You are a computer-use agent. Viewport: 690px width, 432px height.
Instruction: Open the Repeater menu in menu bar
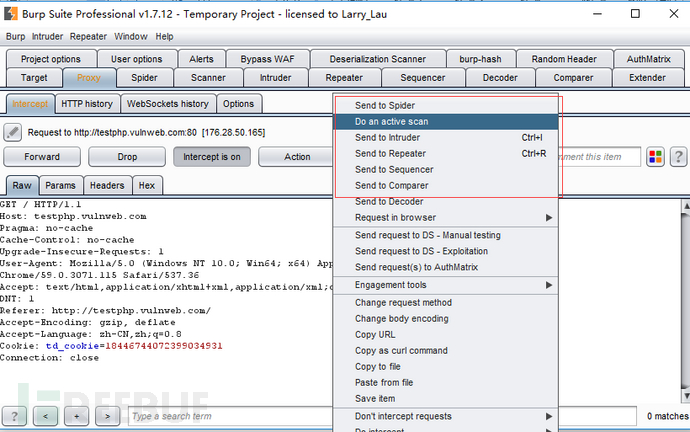(x=88, y=37)
